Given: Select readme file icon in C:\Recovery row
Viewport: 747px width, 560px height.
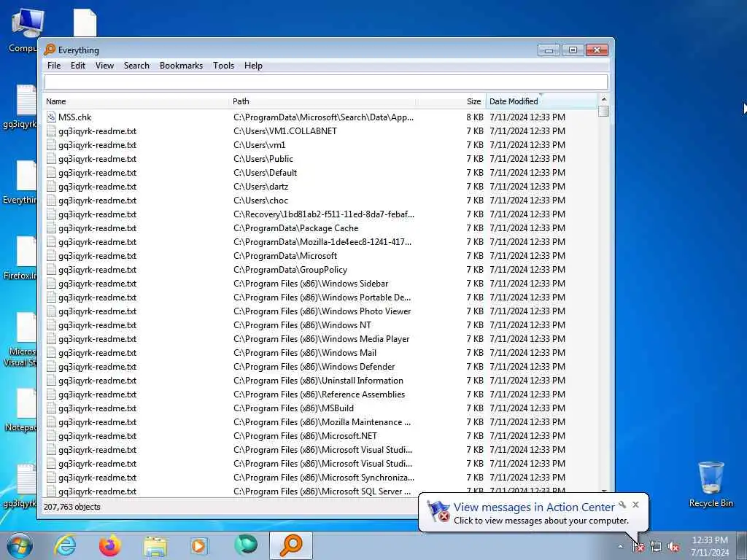Looking at the screenshot, I should point(52,214).
